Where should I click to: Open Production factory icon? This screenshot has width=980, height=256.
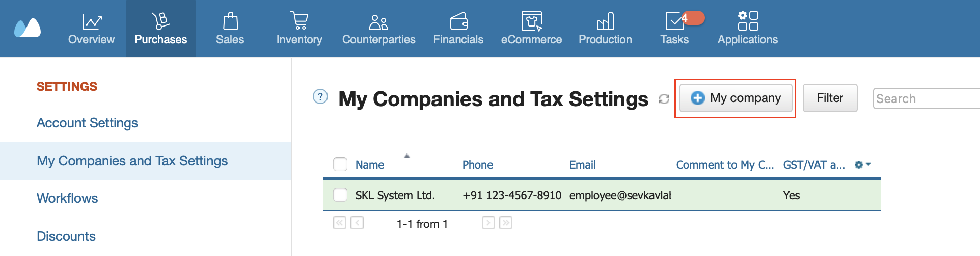[x=605, y=21]
